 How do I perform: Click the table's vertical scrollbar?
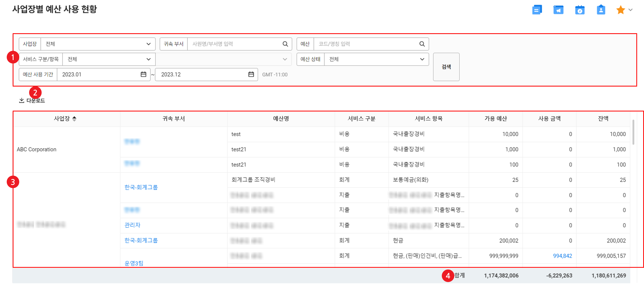pyautogui.click(x=633, y=132)
